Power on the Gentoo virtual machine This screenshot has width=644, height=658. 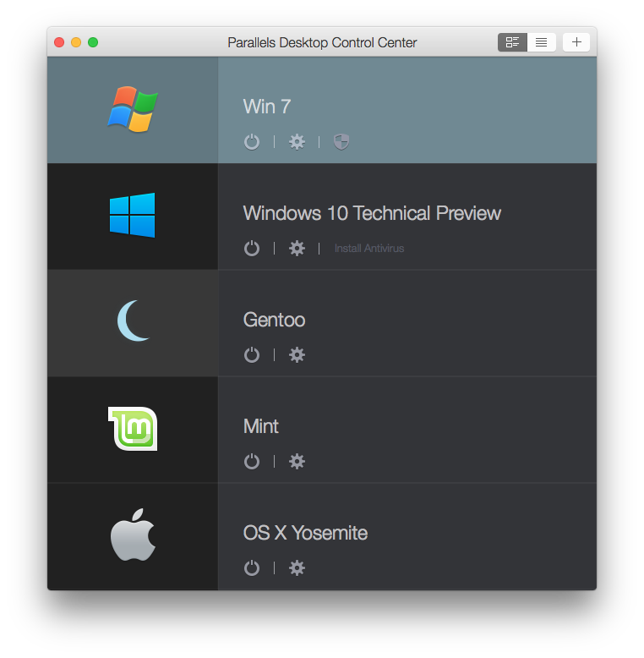[x=252, y=355]
